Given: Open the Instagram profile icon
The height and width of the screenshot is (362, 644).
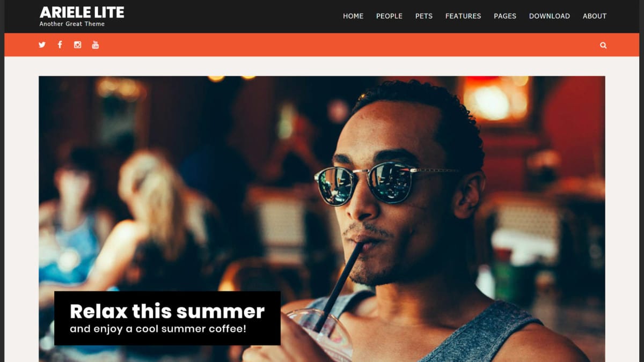Looking at the screenshot, I should (x=77, y=45).
